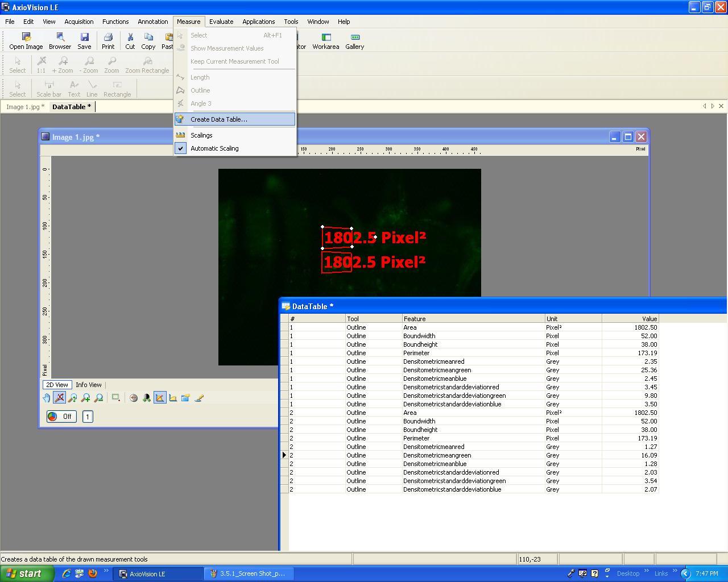Click the zoom-out magnifier with minus sign
Viewport: 728px width, 582px height.
coord(98,398)
